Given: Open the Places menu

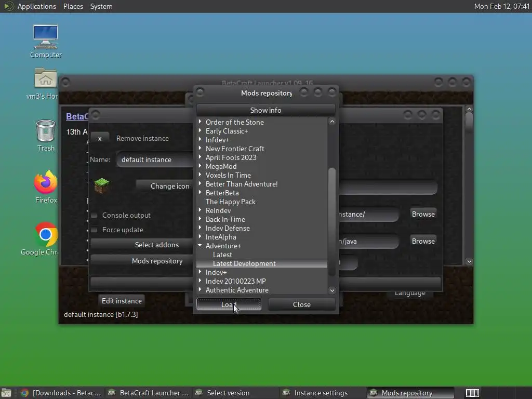Looking at the screenshot, I should (73, 6).
